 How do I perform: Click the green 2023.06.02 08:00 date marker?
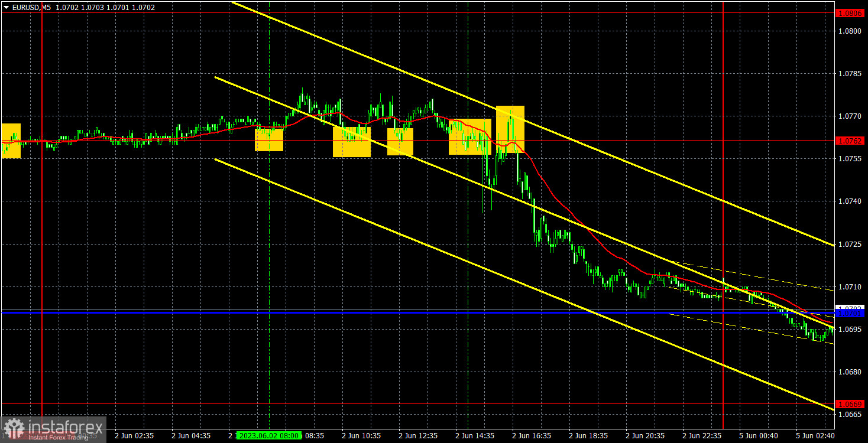click(268, 435)
